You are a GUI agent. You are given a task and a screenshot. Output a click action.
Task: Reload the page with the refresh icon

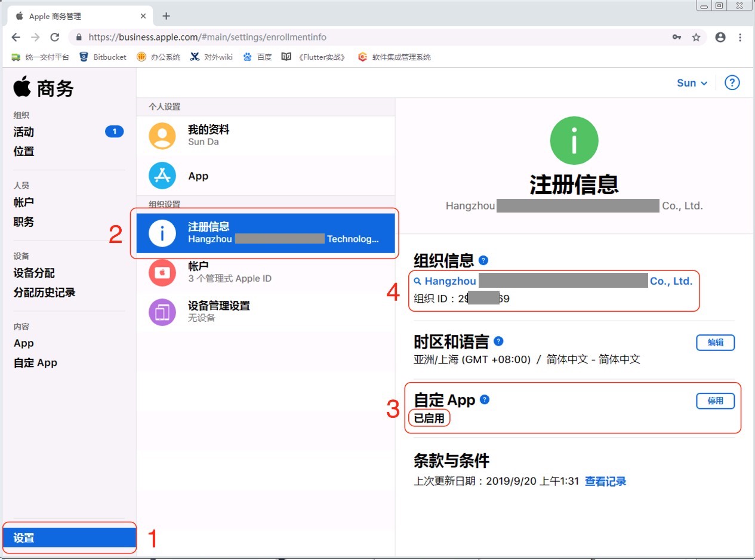[x=54, y=37]
